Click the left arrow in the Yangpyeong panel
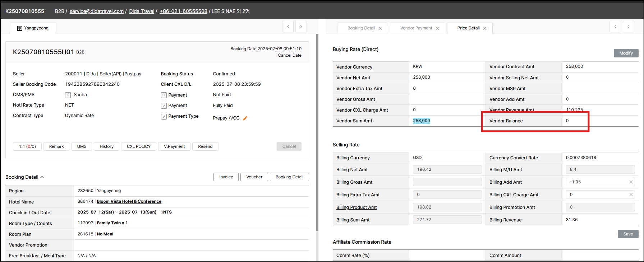 [x=288, y=27]
